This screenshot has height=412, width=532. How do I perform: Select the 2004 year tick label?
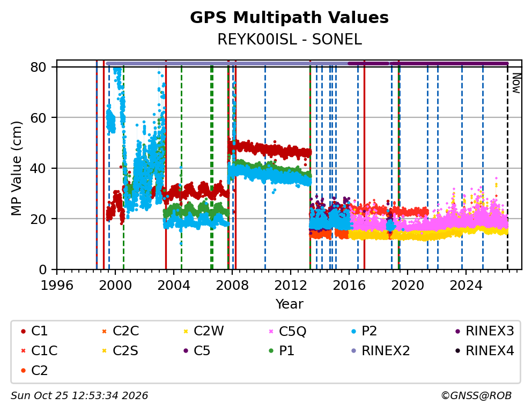[x=174, y=286]
